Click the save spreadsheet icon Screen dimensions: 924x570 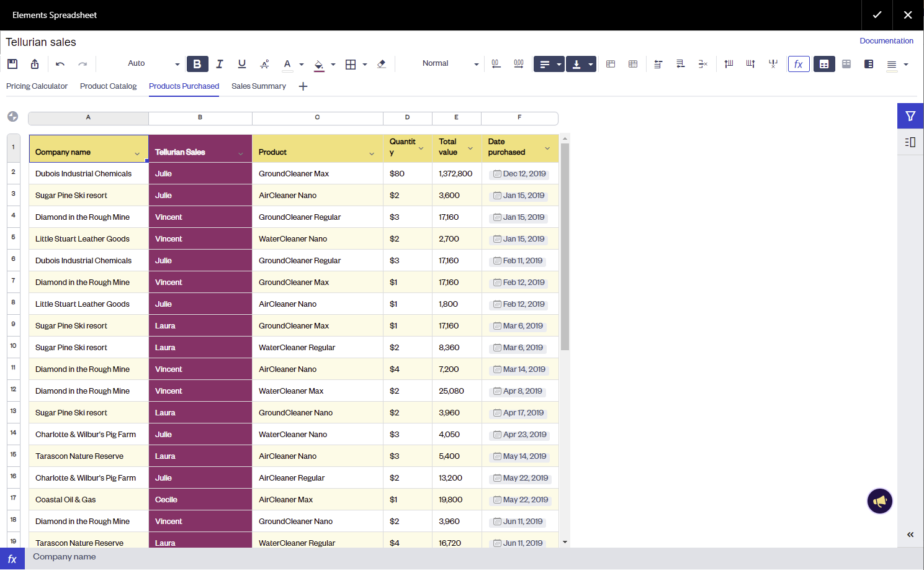[12, 64]
